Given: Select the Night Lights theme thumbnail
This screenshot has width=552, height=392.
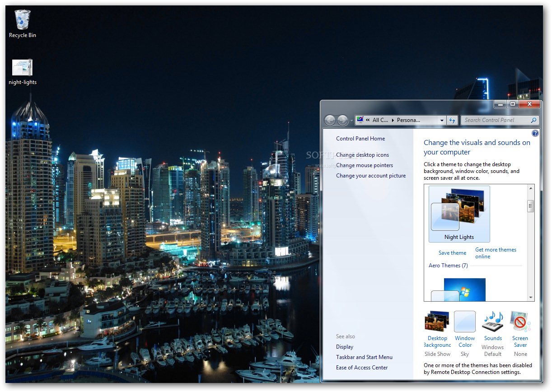Looking at the screenshot, I should [459, 214].
